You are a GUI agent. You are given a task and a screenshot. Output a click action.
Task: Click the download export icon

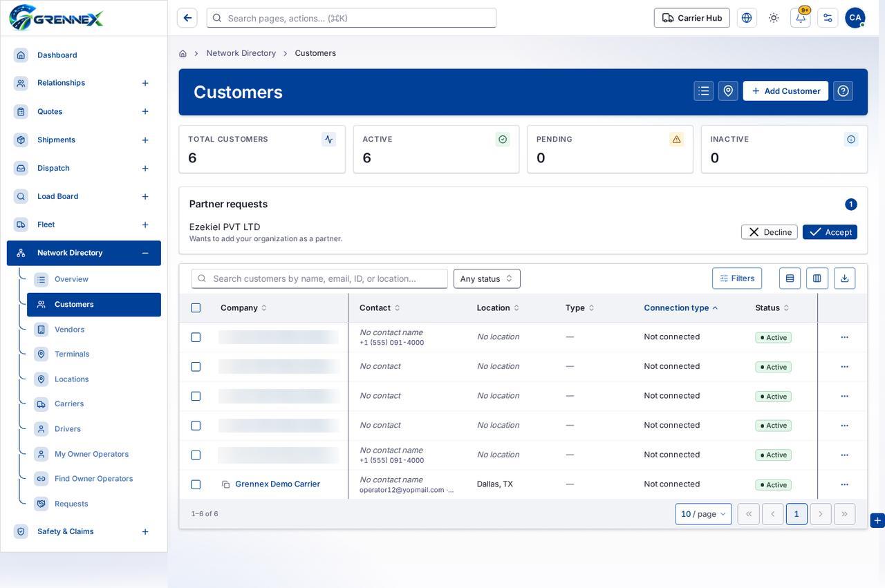click(845, 278)
